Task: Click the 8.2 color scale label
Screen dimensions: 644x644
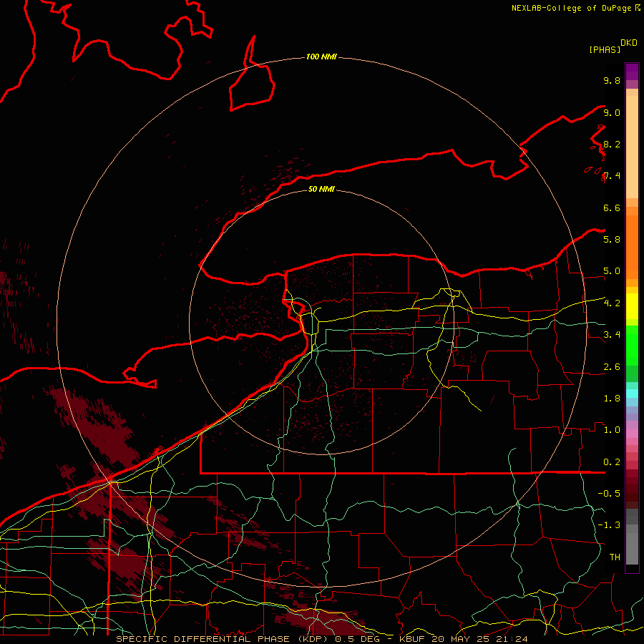Action: [x=612, y=144]
